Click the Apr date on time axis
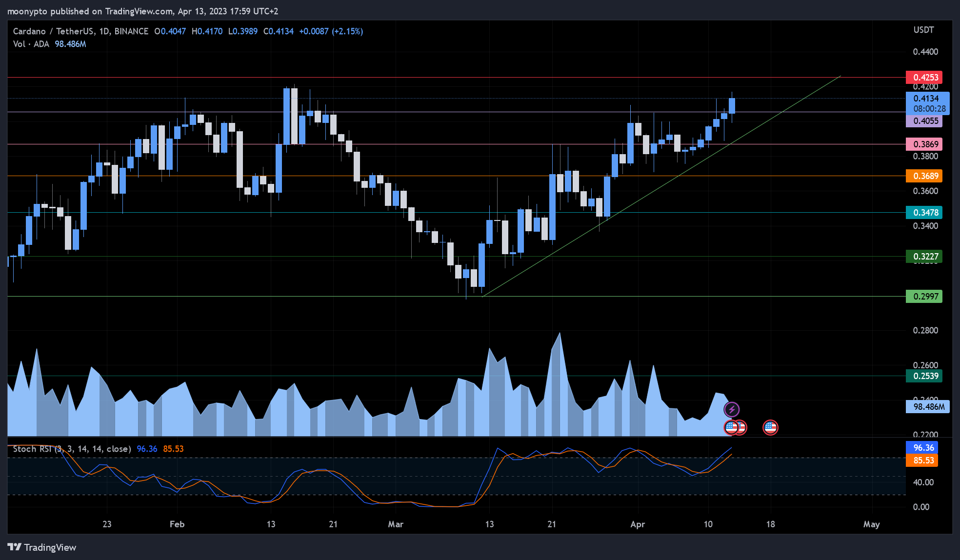The width and height of the screenshot is (960, 560). (x=638, y=524)
